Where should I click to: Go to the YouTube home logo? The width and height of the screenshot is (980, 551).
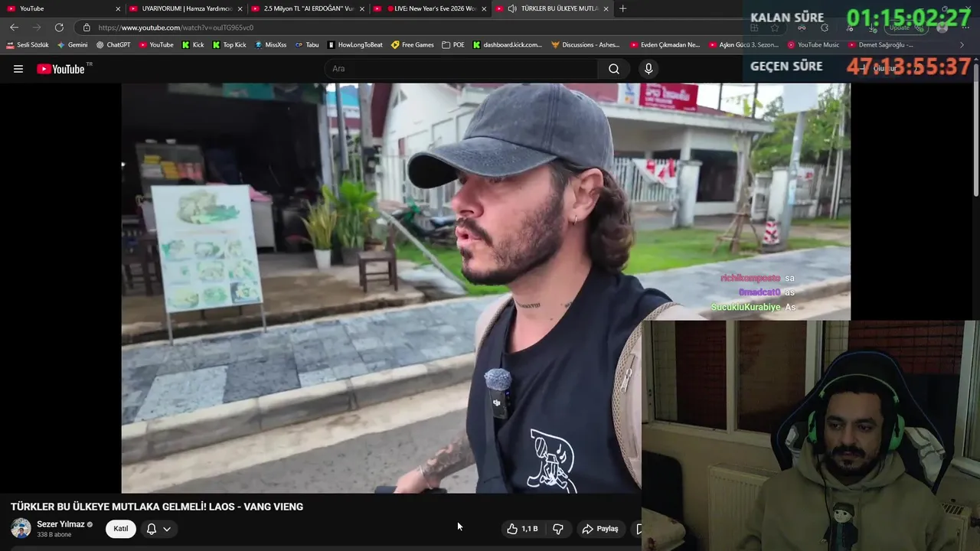[x=61, y=69]
